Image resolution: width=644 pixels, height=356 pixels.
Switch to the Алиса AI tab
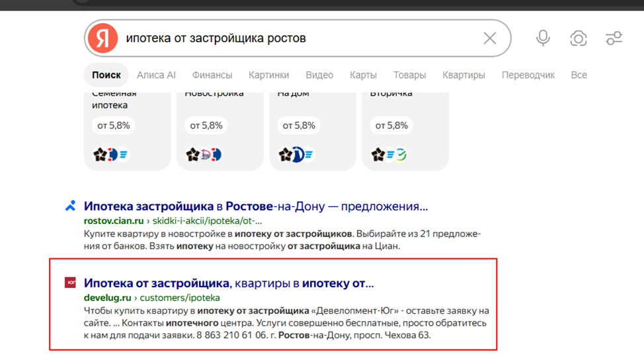pyautogui.click(x=156, y=75)
